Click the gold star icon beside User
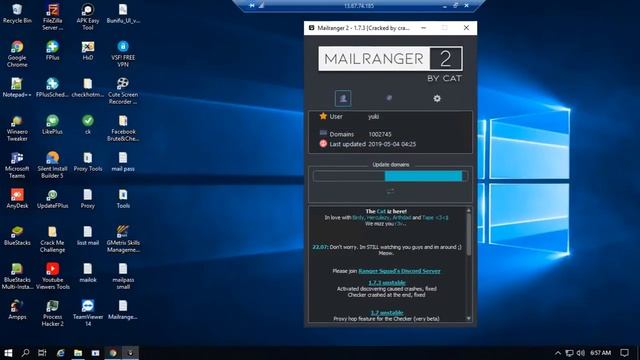This screenshot has width=640, height=360. (x=323, y=116)
